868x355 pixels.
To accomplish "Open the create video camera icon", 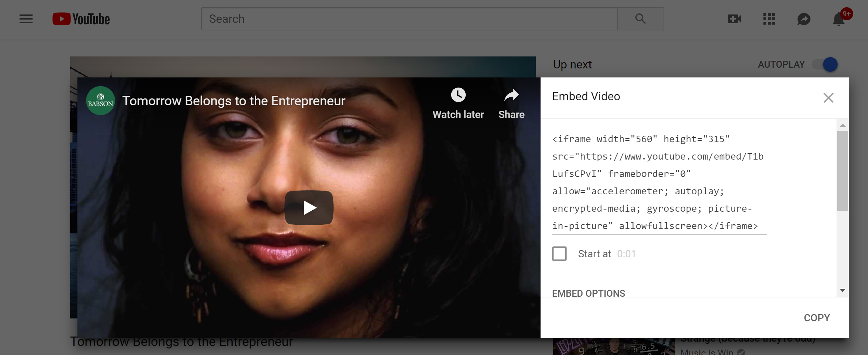I will point(734,19).
